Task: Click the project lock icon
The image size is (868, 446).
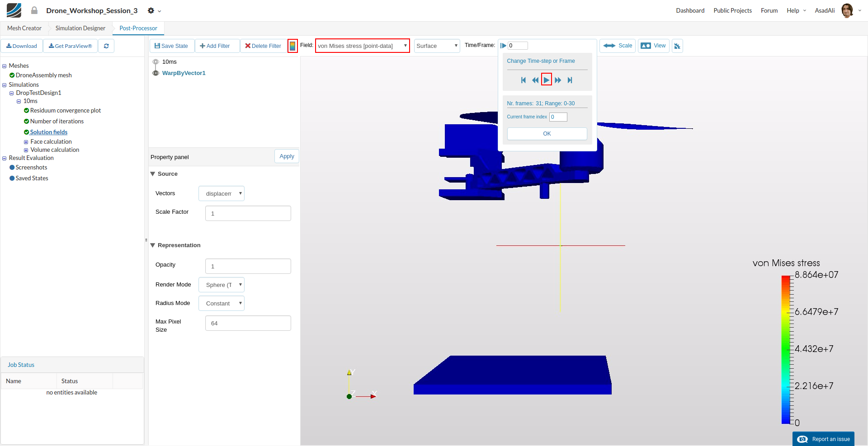Action: 34,10
